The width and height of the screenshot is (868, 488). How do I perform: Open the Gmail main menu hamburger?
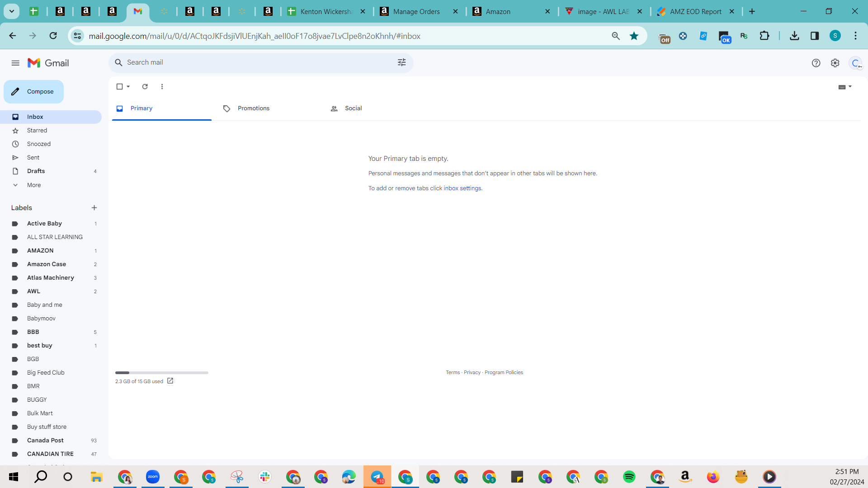[15, 63]
